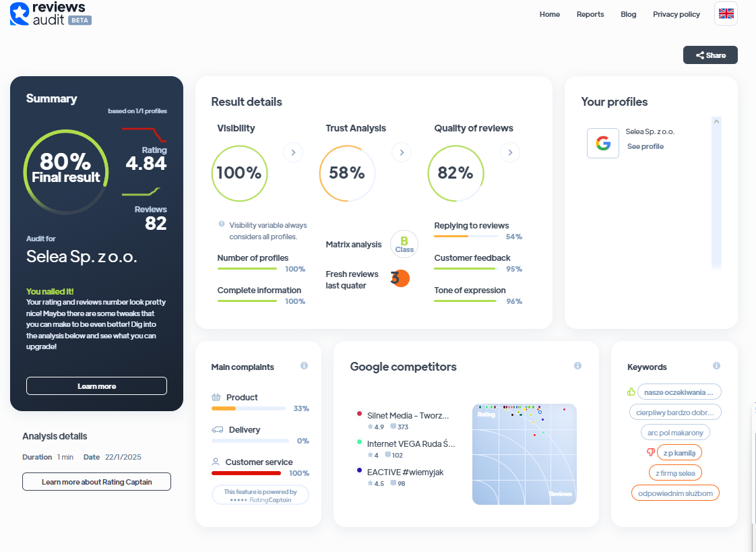Click the Quality of reviews 82% circle

455,173
